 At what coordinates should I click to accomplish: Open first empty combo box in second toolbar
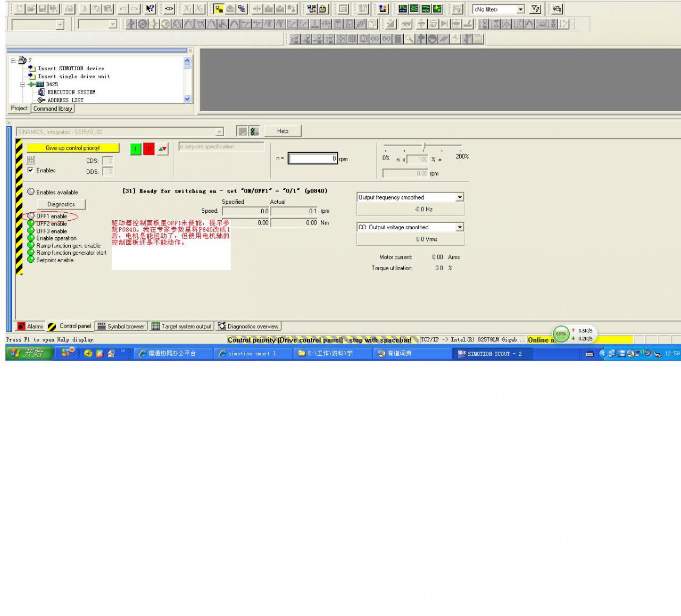pyautogui.click(x=60, y=24)
